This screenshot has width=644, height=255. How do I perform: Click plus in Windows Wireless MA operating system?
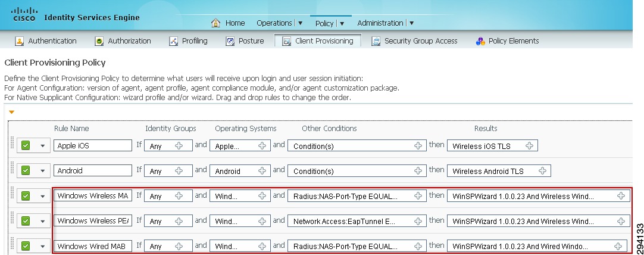(x=262, y=196)
